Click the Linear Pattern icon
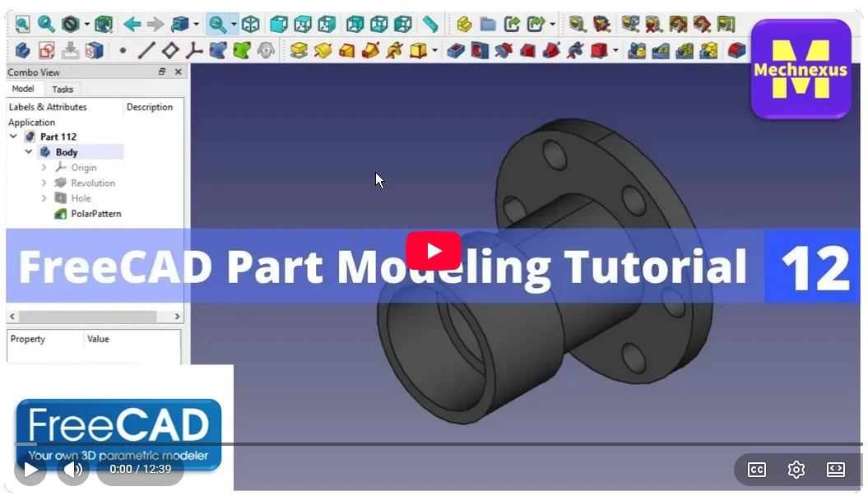This screenshot has height=496, width=868. [661, 51]
